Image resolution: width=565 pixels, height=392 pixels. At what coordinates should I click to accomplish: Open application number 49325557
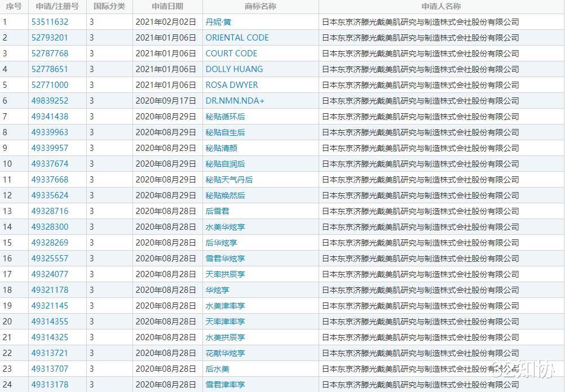50,259
